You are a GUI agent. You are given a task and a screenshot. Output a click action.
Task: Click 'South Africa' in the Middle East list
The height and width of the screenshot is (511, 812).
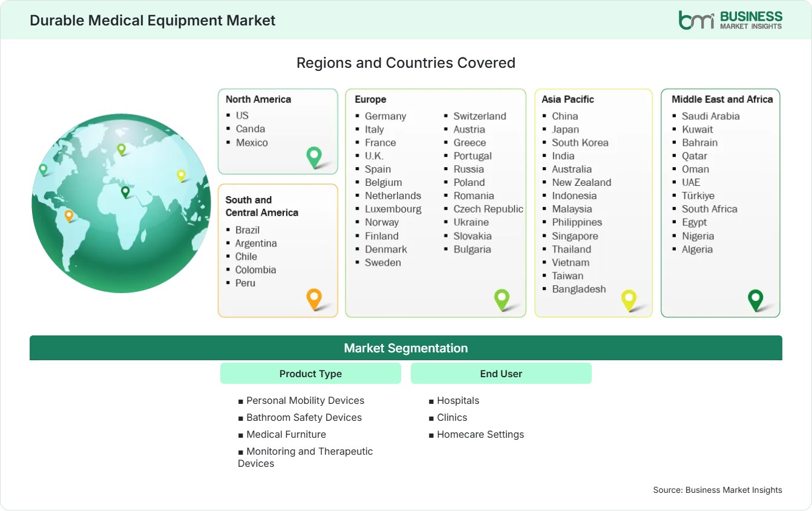click(x=710, y=209)
